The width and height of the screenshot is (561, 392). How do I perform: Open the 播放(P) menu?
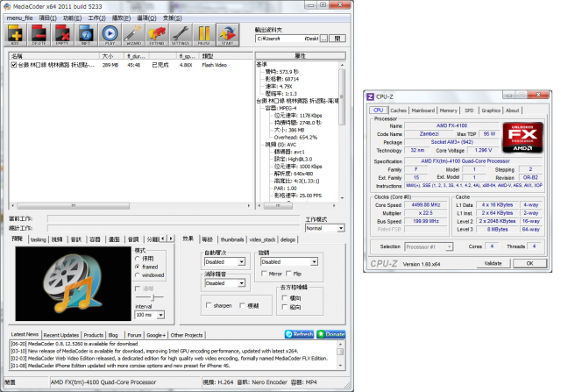click(x=121, y=18)
